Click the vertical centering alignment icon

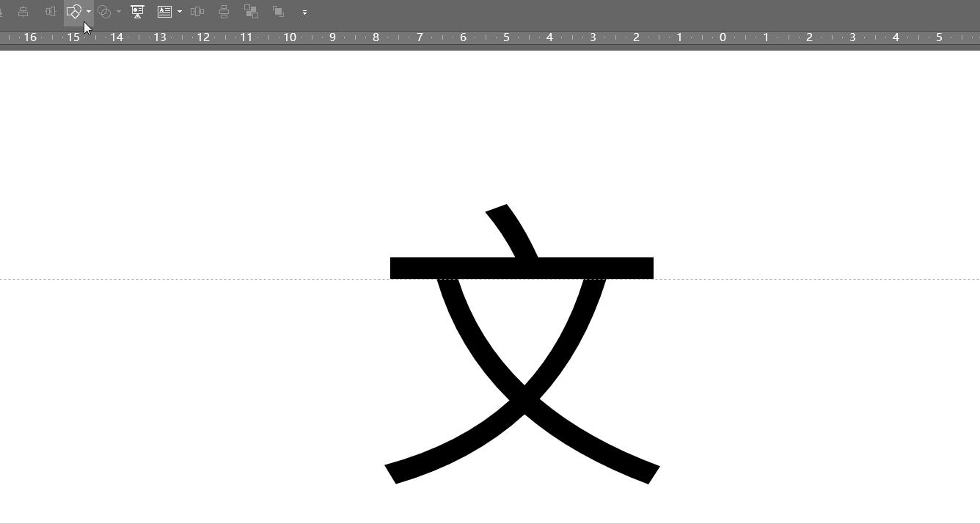(x=23, y=12)
